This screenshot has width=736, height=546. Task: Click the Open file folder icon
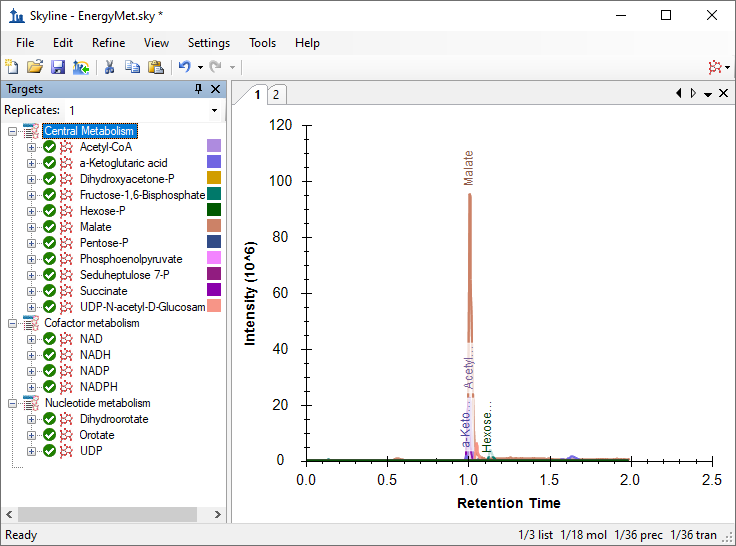(35, 67)
